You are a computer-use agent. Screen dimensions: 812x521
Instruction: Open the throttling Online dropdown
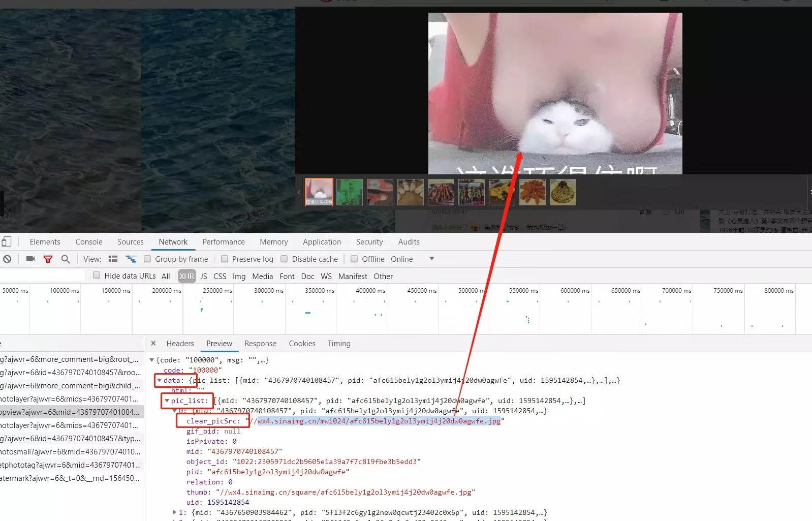[x=412, y=259]
